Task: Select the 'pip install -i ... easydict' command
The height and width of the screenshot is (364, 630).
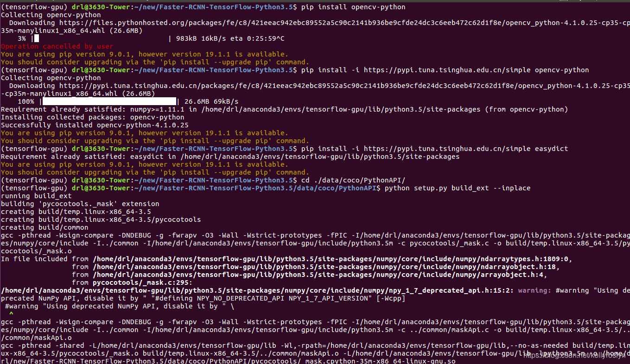Action: point(434,149)
